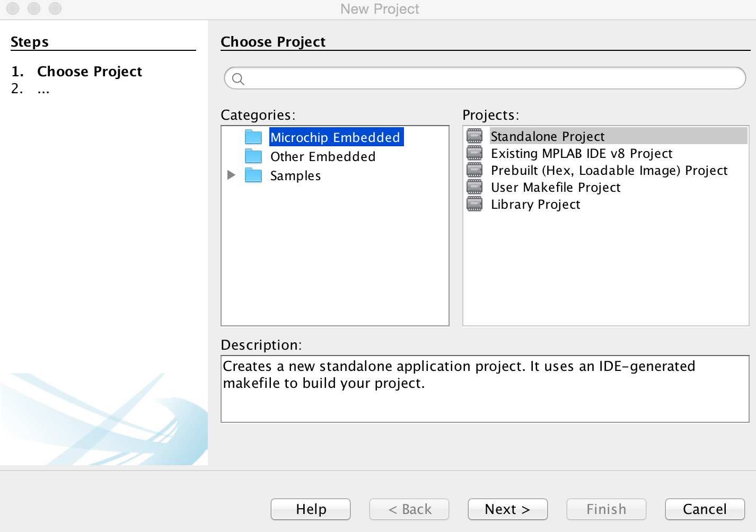The height and width of the screenshot is (532, 756).
Task: Select the Microchip Embedded category
Action: pyautogui.click(x=336, y=137)
